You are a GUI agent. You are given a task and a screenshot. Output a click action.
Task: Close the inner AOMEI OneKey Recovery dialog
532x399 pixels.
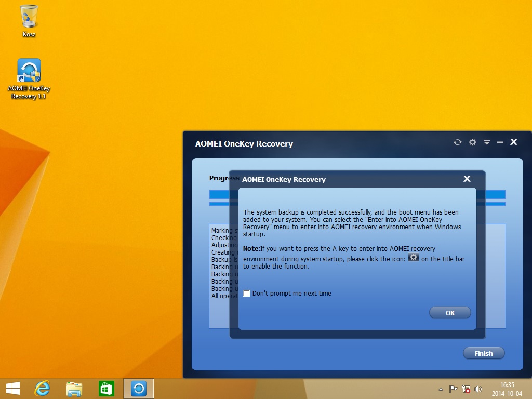[467, 179]
